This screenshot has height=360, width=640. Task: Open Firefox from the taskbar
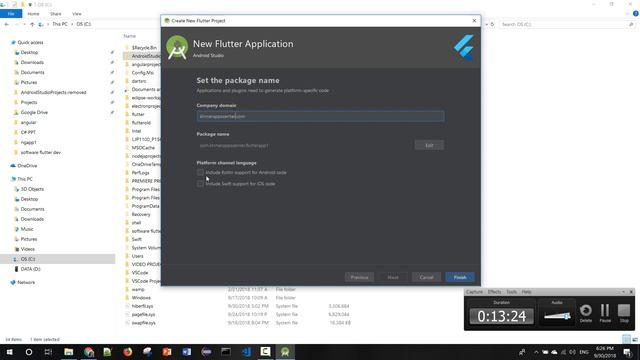(127, 352)
